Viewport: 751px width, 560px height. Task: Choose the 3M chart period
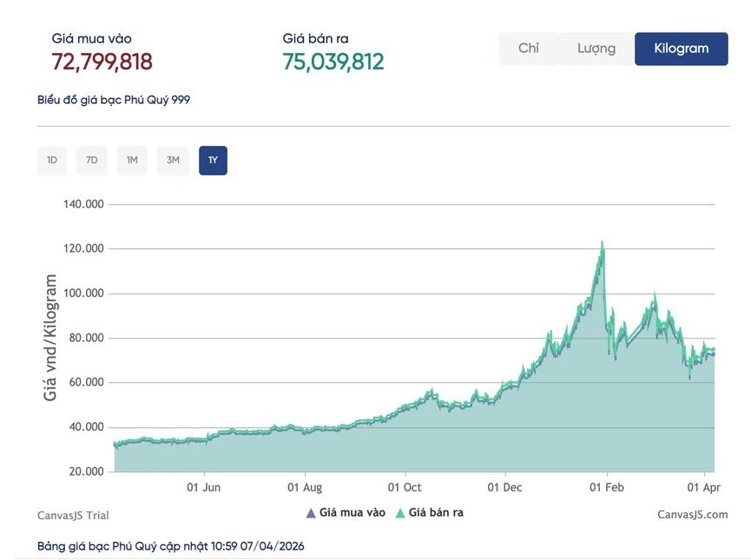coord(173,161)
